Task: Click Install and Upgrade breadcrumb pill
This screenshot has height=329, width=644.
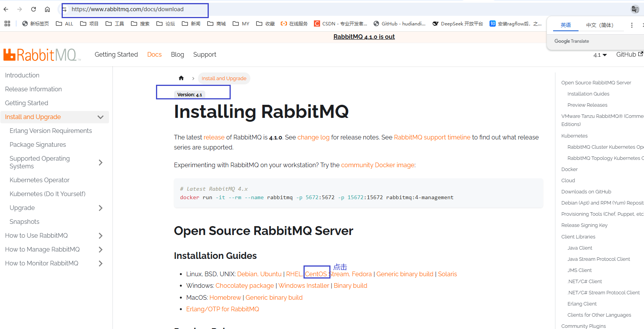Action: (224, 78)
